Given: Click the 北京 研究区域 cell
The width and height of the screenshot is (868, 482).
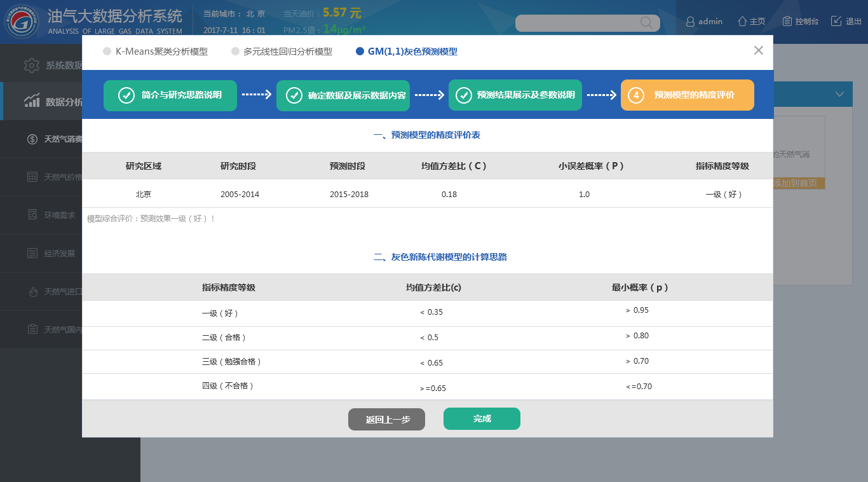Looking at the screenshot, I should (143, 195).
